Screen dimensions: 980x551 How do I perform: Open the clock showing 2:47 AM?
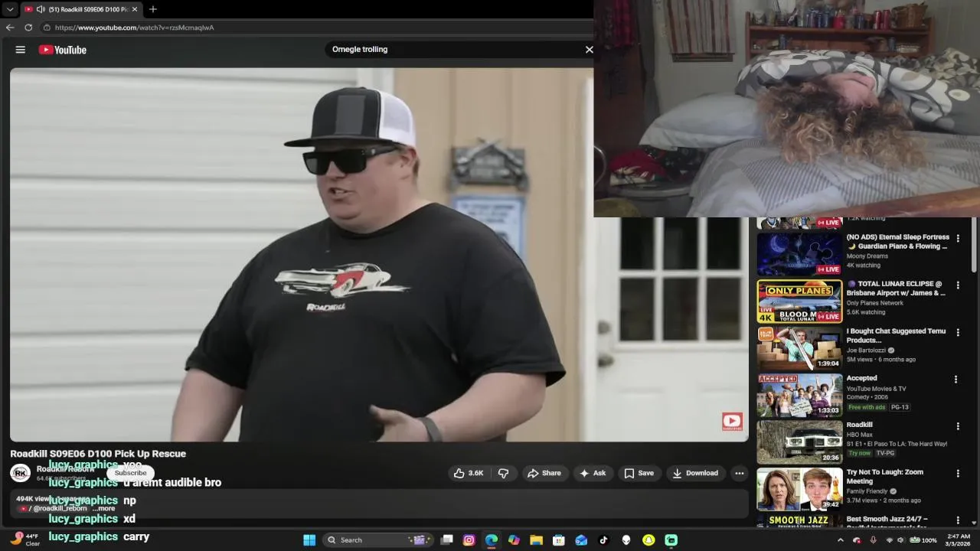coord(959,540)
